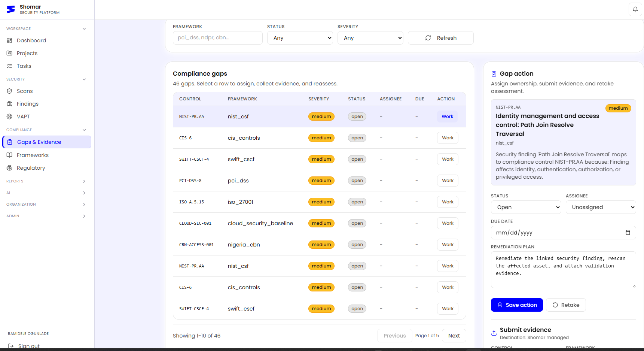Click the iso_27001 framework cell
This screenshot has width=644, height=351.
point(241,202)
